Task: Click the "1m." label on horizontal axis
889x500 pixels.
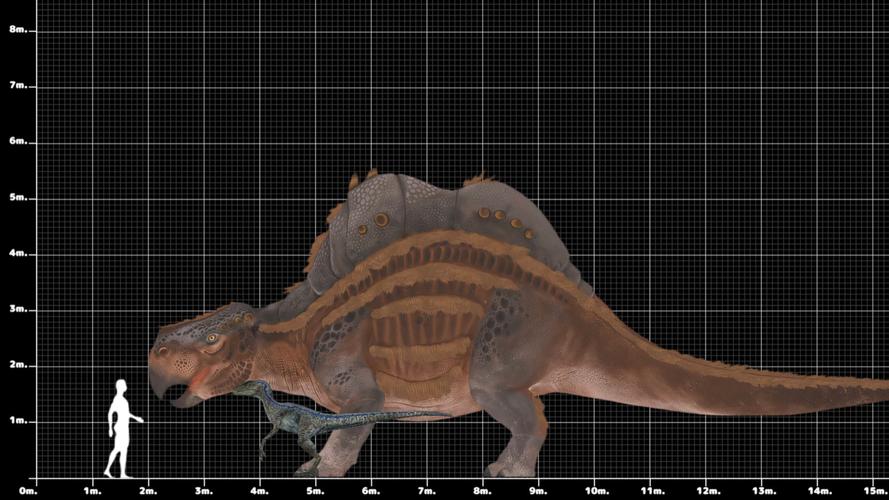Action: click(92, 491)
